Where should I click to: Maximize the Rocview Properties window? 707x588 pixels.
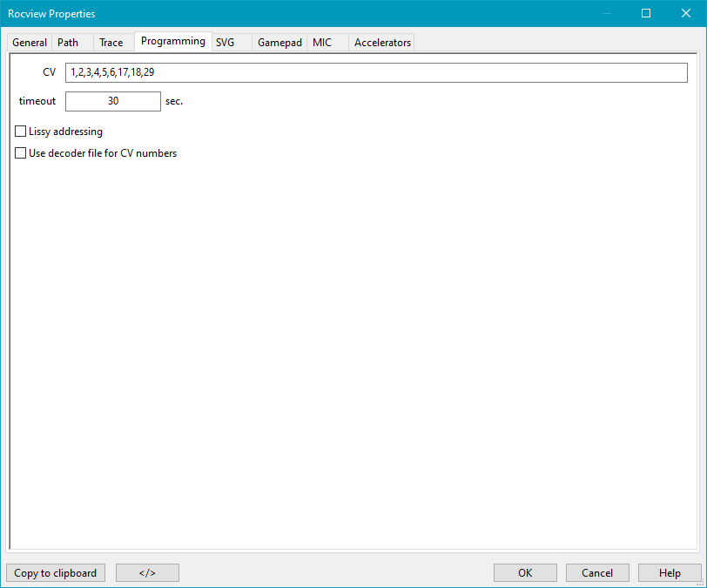pyautogui.click(x=646, y=14)
